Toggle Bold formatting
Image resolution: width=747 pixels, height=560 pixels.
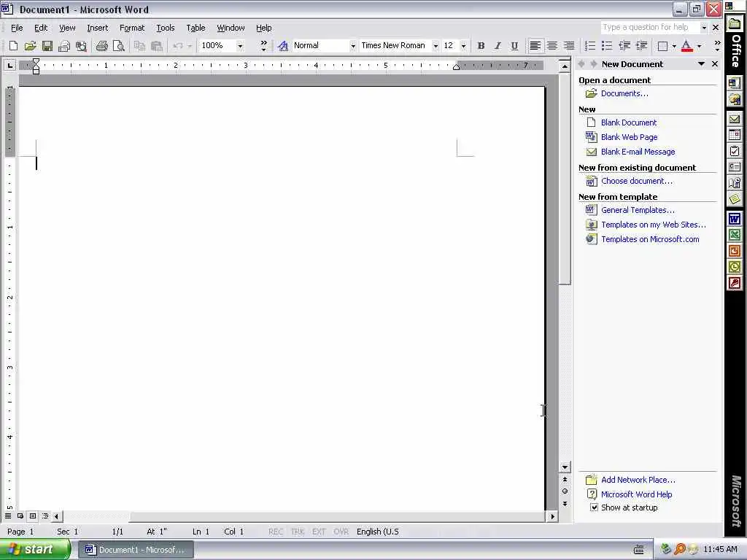[481, 46]
